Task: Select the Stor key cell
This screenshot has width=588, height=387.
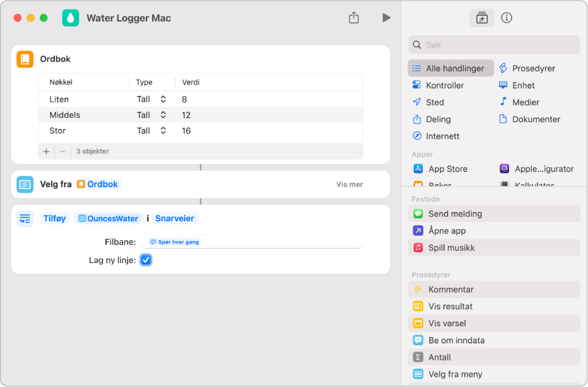Action: point(57,131)
